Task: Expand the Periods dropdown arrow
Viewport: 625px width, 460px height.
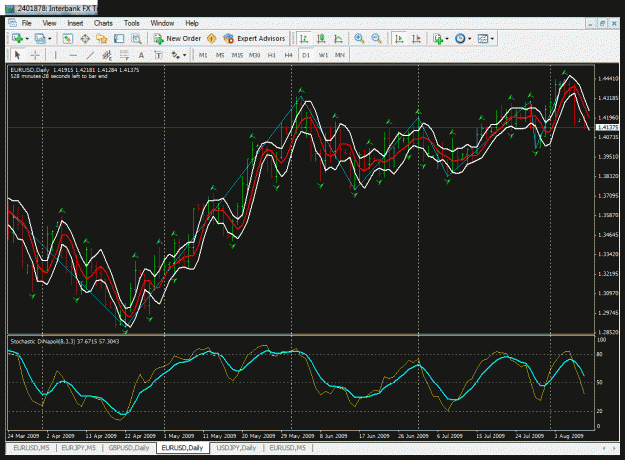Action: [470, 39]
